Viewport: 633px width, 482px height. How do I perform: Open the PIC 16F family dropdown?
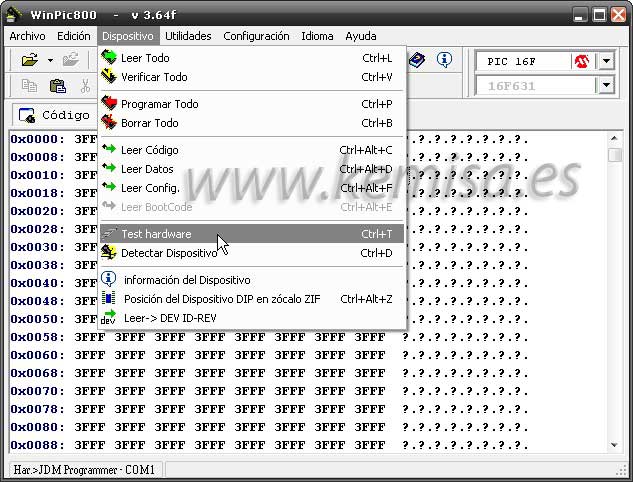point(606,61)
